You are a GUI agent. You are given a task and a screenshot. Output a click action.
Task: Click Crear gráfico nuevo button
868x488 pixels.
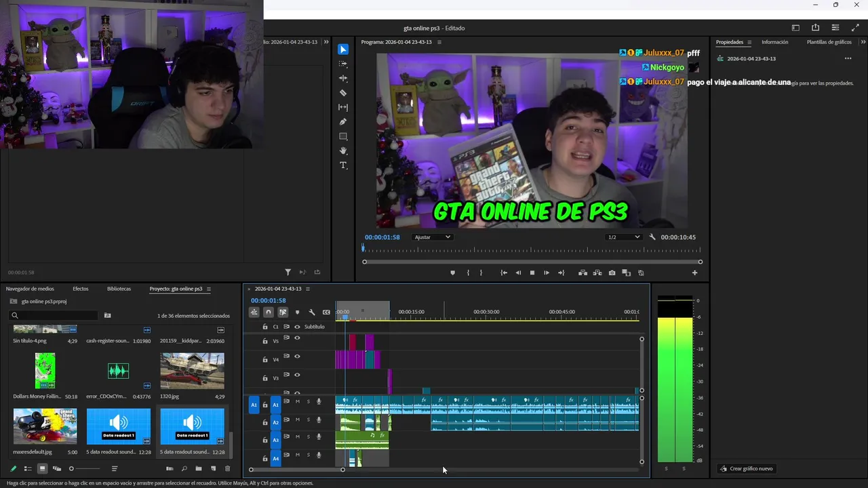746,468
